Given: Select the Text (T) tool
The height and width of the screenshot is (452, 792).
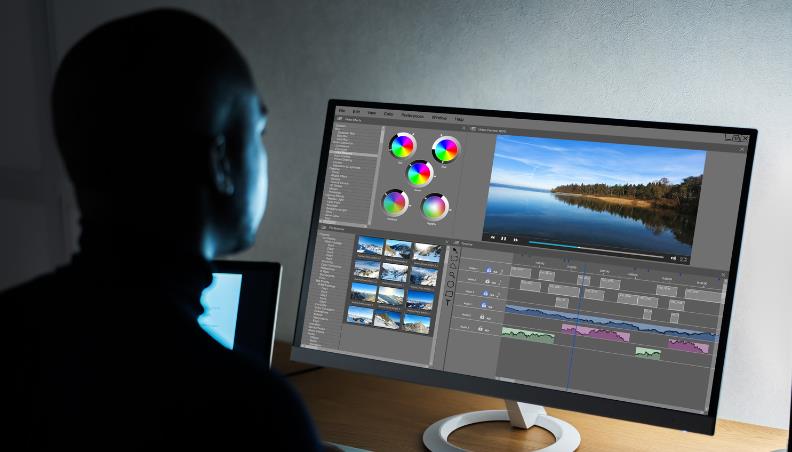Looking at the screenshot, I should point(449,303).
